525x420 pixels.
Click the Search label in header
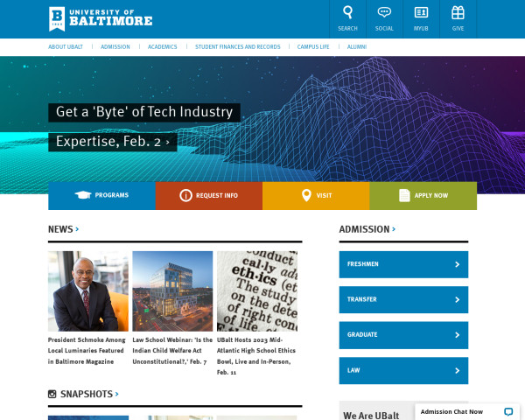point(347,29)
